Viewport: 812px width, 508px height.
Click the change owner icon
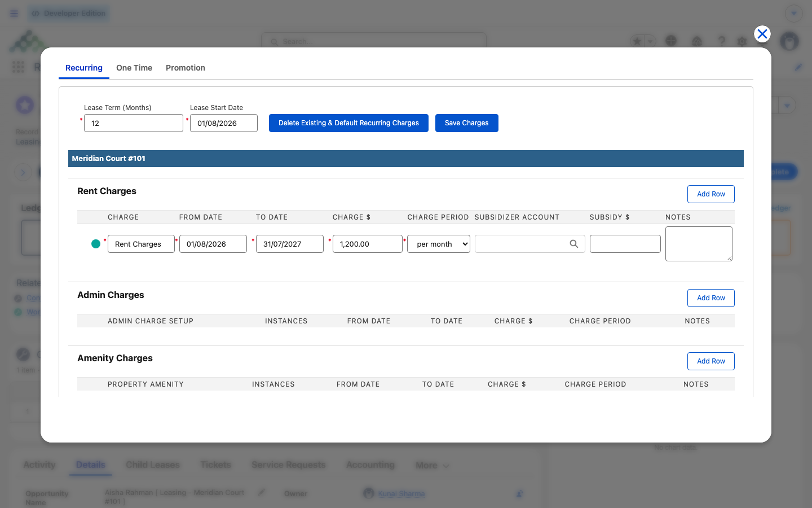click(519, 494)
